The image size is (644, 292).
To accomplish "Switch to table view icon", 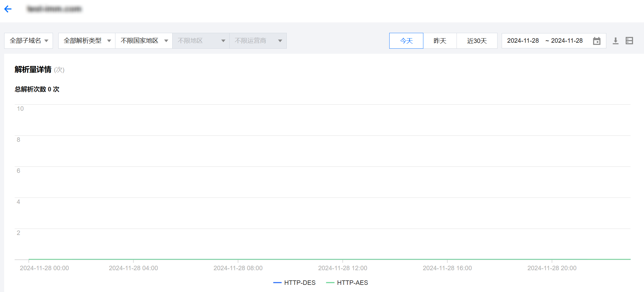I will point(629,41).
